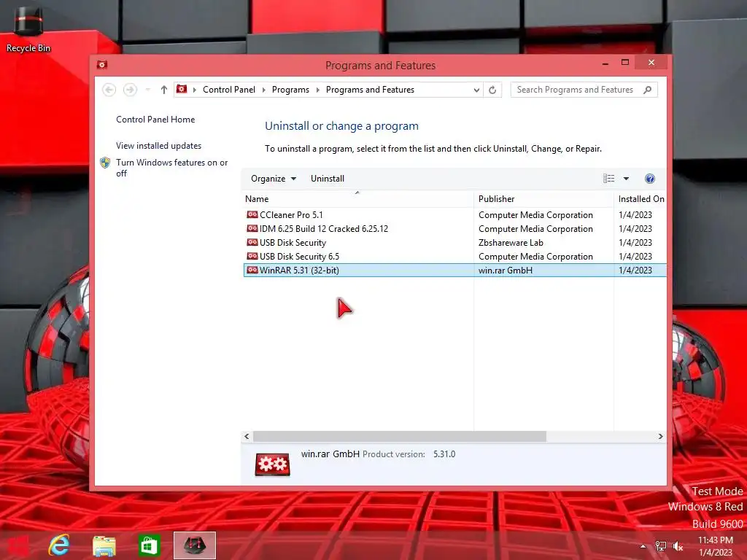Open Turn Windows features on or off
747x560 pixels.
point(171,168)
